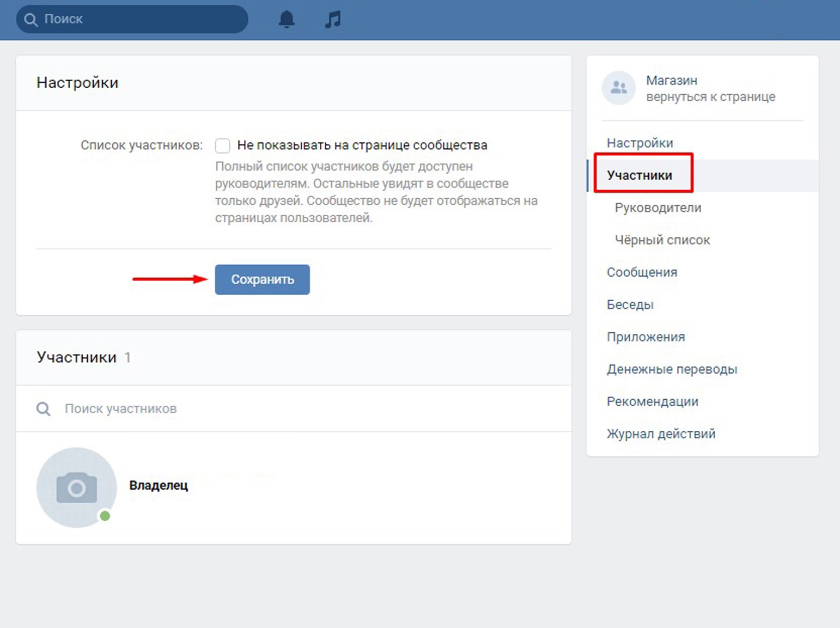Open Рекомендации in the sidebar
The height and width of the screenshot is (628, 840).
(652, 401)
